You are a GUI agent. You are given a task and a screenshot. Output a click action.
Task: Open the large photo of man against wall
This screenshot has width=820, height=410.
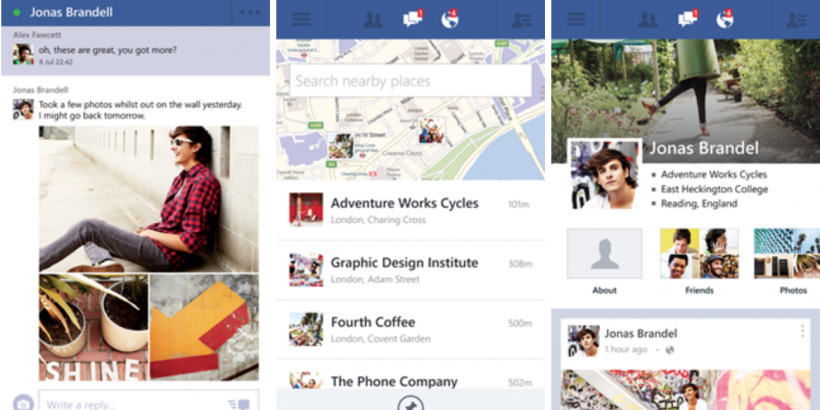click(x=149, y=199)
